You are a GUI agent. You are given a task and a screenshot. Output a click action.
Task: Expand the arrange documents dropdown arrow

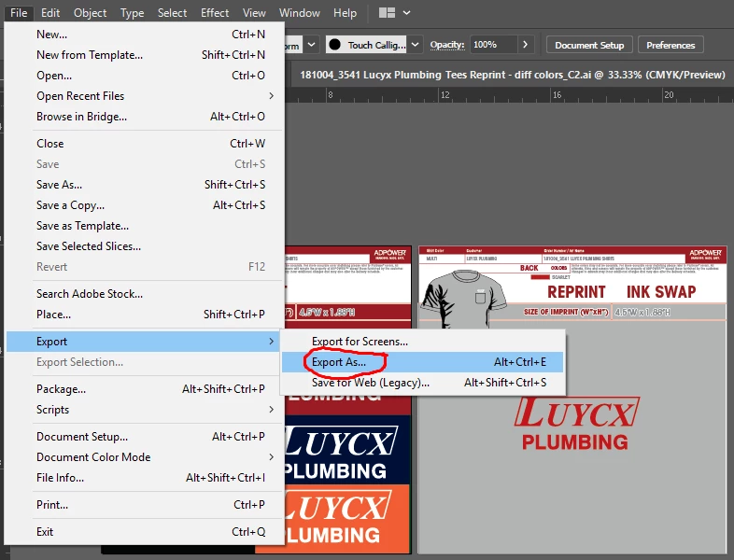click(407, 13)
